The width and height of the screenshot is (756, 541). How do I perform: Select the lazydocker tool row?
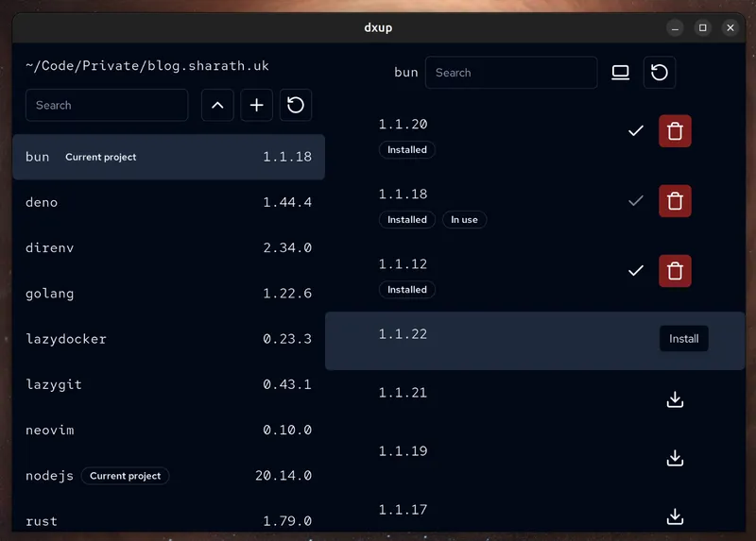point(169,339)
